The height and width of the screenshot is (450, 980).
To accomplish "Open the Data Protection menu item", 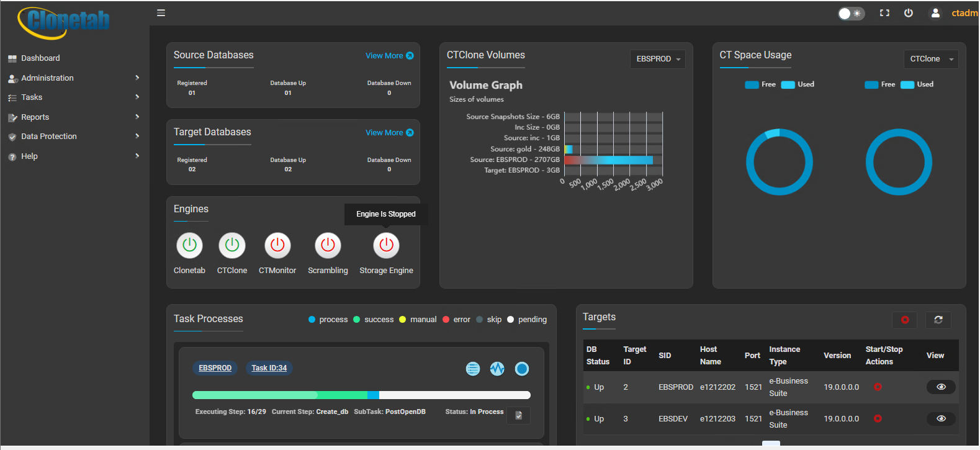I will (x=49, y=137).
